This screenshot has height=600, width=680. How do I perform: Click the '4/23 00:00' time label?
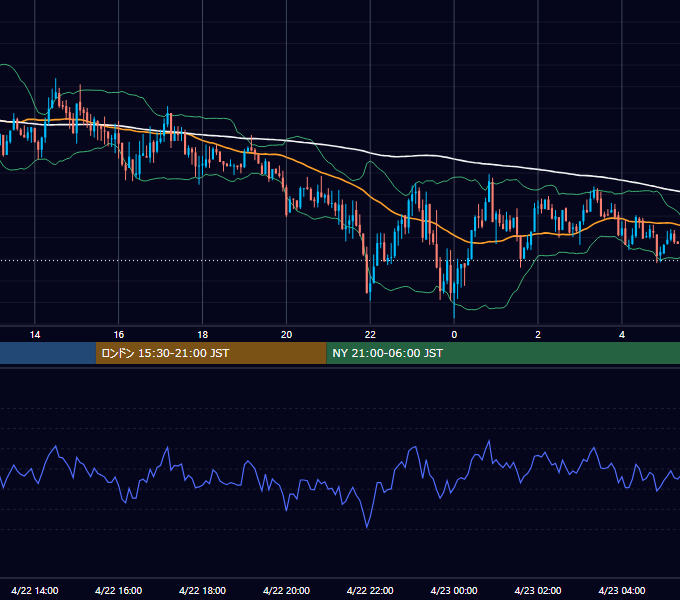[454, 590]
